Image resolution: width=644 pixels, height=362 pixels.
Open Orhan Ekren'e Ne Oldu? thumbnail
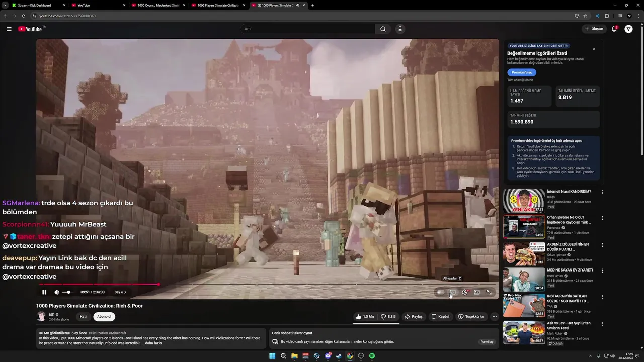tap(524, 227)
